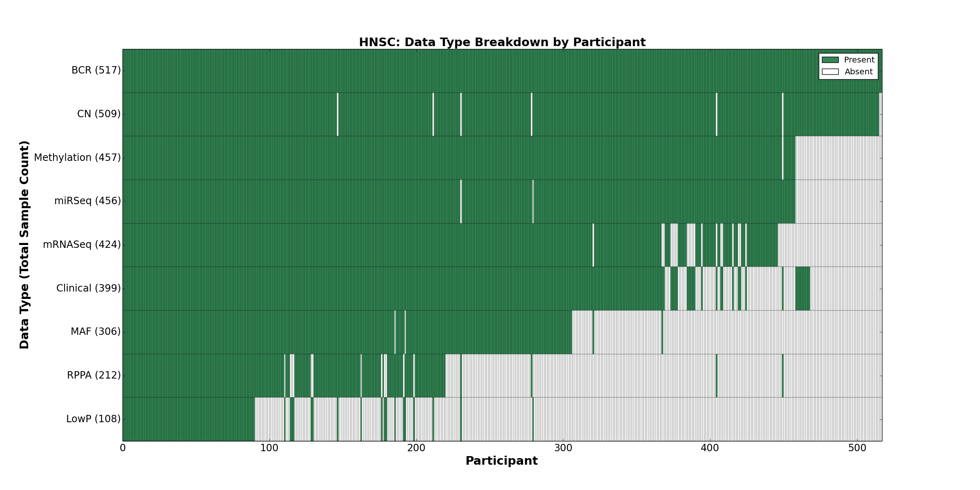Click the 100 tick label on x-axis
Image resolution: width=980 pixels, height=490 pixels.
click(x=269, y=448)
